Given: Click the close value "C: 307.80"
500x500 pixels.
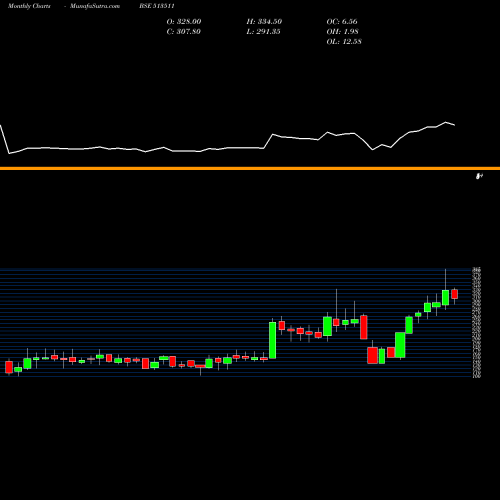Looking at the screenshot, I should pos(183,31).
